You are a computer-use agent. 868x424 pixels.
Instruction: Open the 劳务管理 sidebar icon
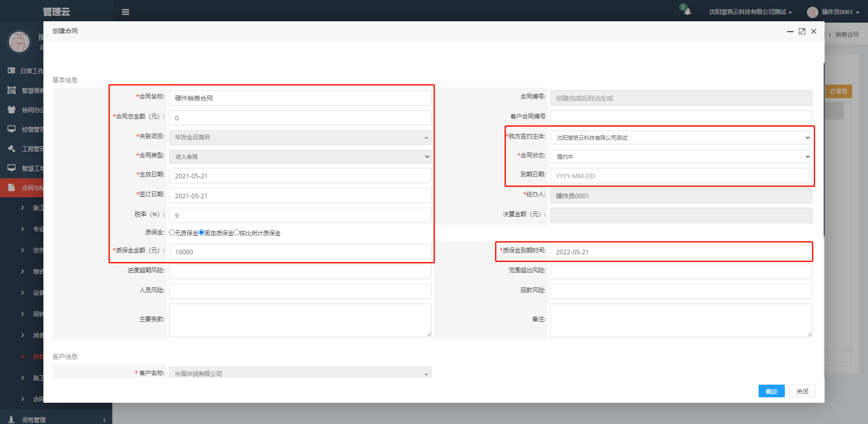(12, 419)
